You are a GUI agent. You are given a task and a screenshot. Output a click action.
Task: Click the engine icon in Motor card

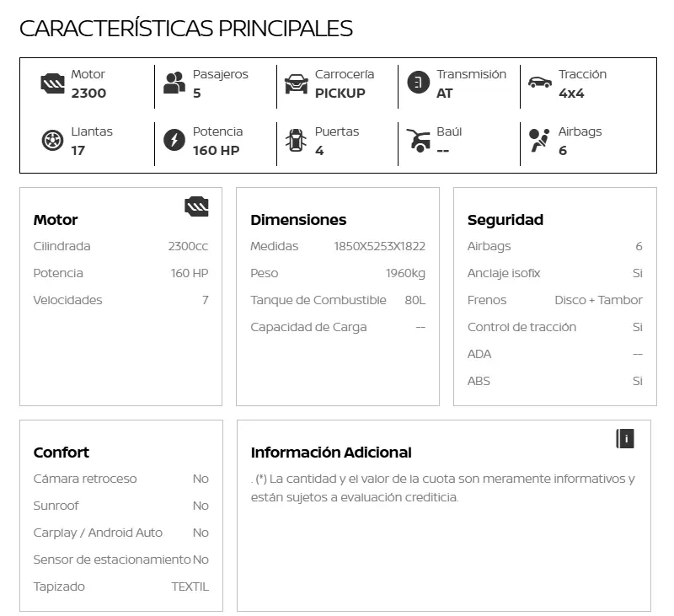(x=196, y=206)
